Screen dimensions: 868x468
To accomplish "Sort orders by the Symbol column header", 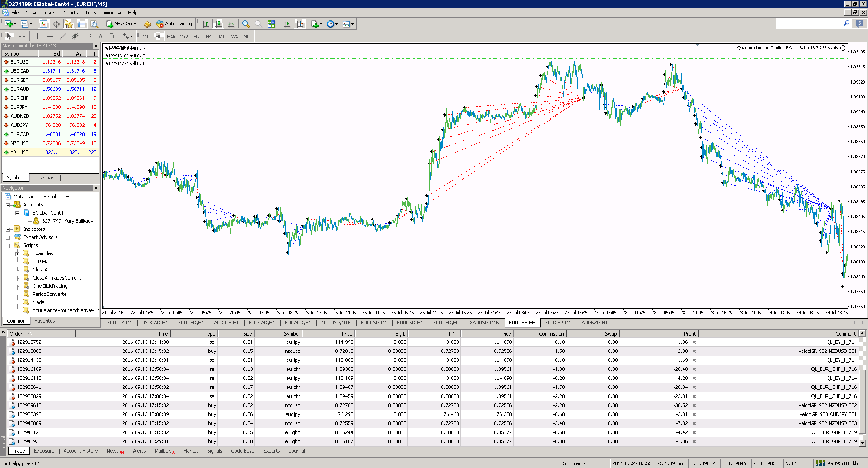I will coord(278,334).
